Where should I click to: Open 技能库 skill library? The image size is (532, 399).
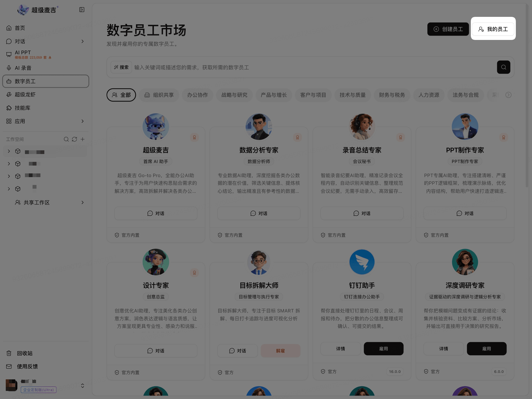46,108
